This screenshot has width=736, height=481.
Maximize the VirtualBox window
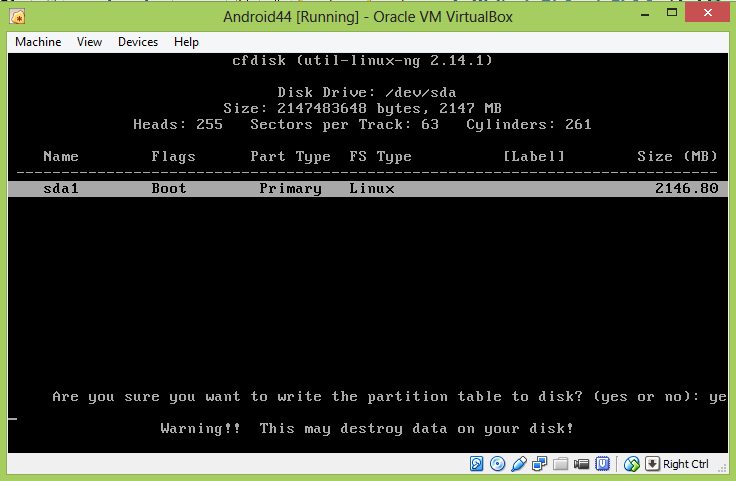click(x=672, y=13)
